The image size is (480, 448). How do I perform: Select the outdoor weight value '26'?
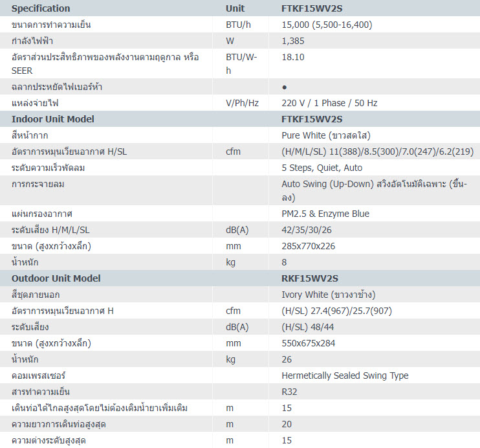(287, 360)
